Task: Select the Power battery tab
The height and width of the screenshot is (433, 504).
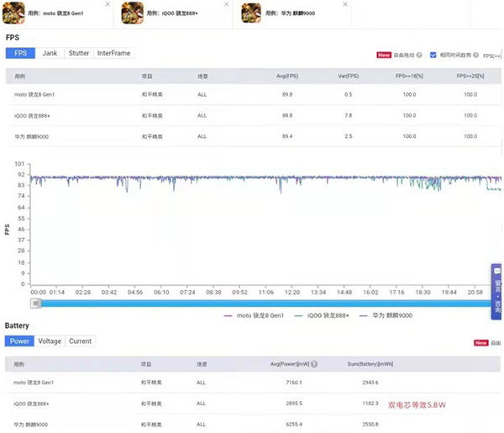Action: 19,341
